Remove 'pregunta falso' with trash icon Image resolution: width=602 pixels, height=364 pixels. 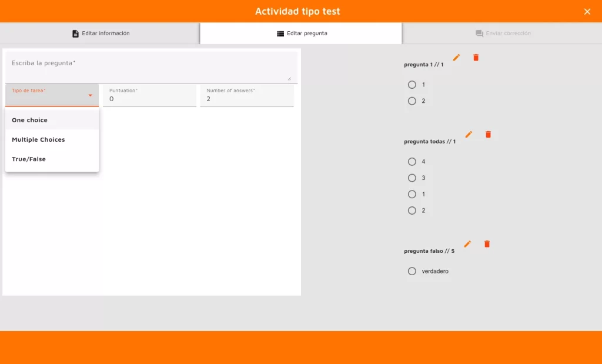coord(487,244)
